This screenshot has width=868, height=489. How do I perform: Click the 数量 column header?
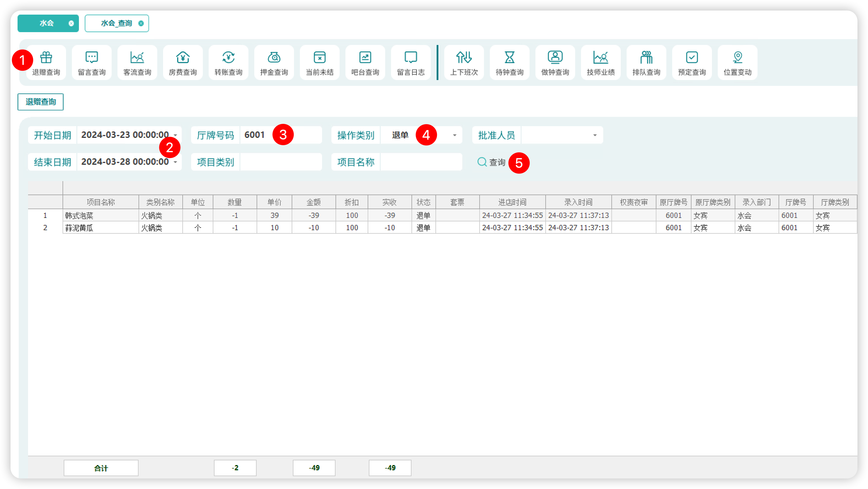click(235, 202)
